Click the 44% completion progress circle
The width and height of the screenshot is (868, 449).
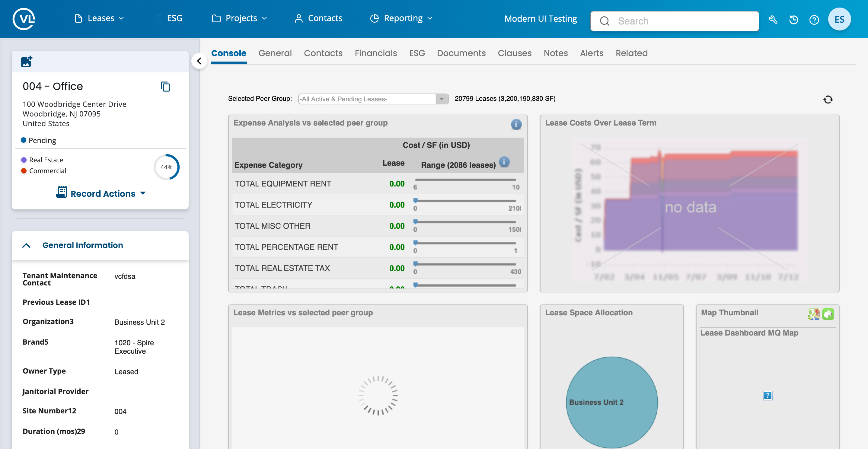click(x=167, y=167)
